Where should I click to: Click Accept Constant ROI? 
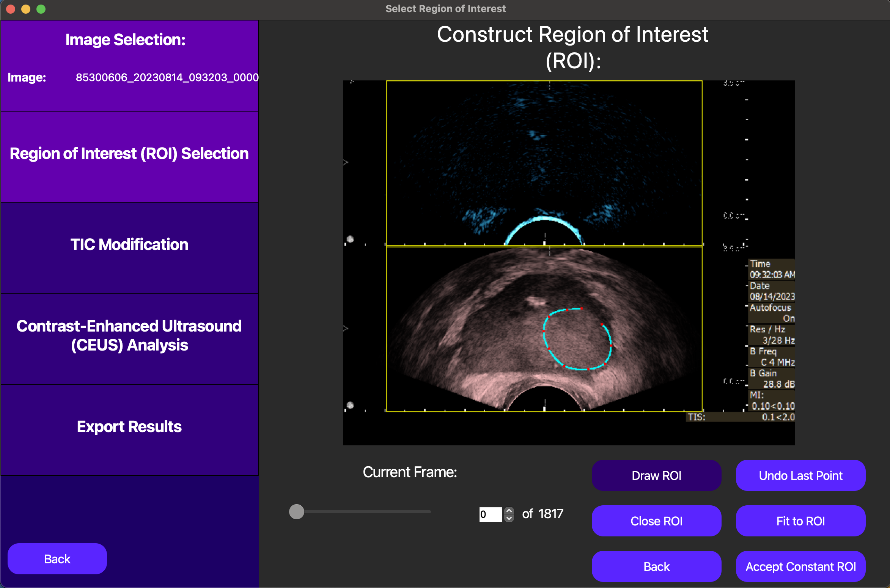(800, 566)
